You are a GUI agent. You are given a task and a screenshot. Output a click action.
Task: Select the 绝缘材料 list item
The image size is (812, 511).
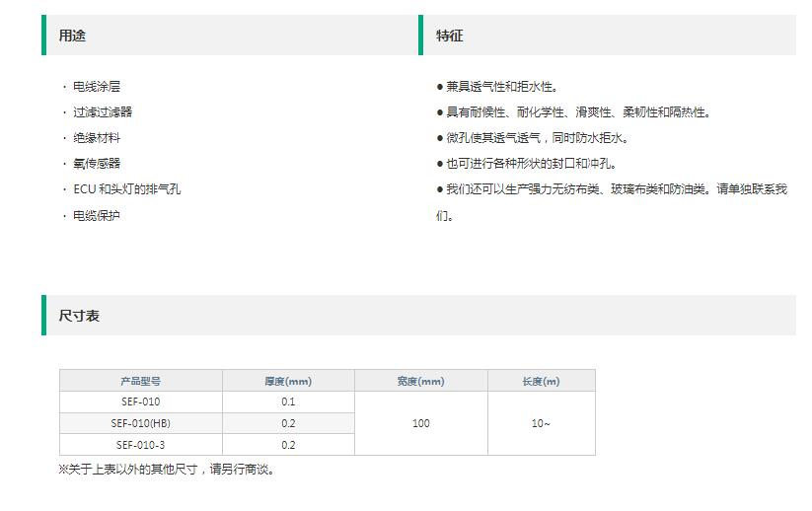97,138
